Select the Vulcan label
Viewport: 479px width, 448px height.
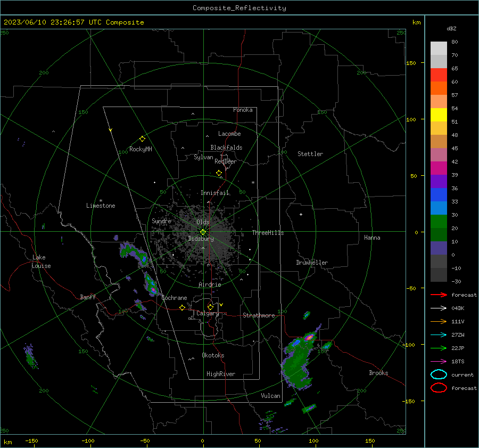pyautogui.click(x=271, y=396)
